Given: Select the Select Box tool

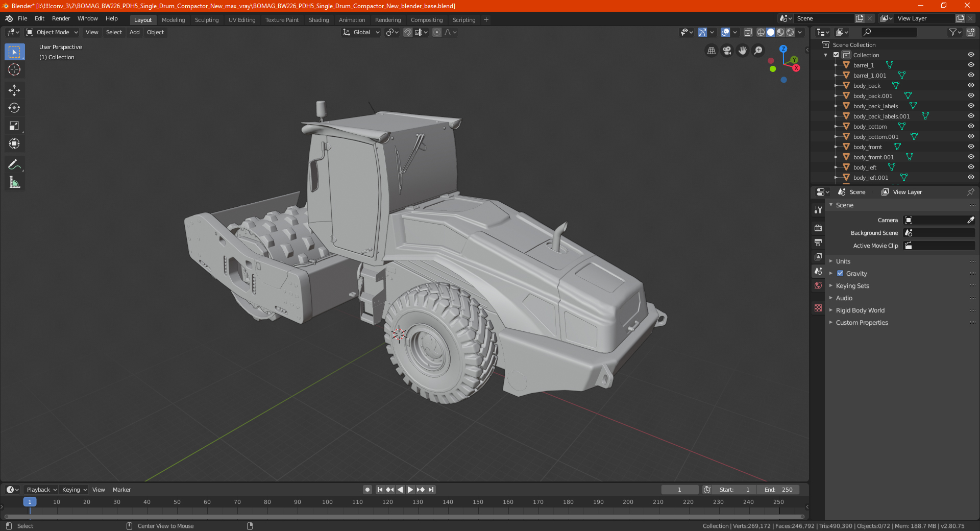Looking at the screenshot, I should tap(14, 52).
